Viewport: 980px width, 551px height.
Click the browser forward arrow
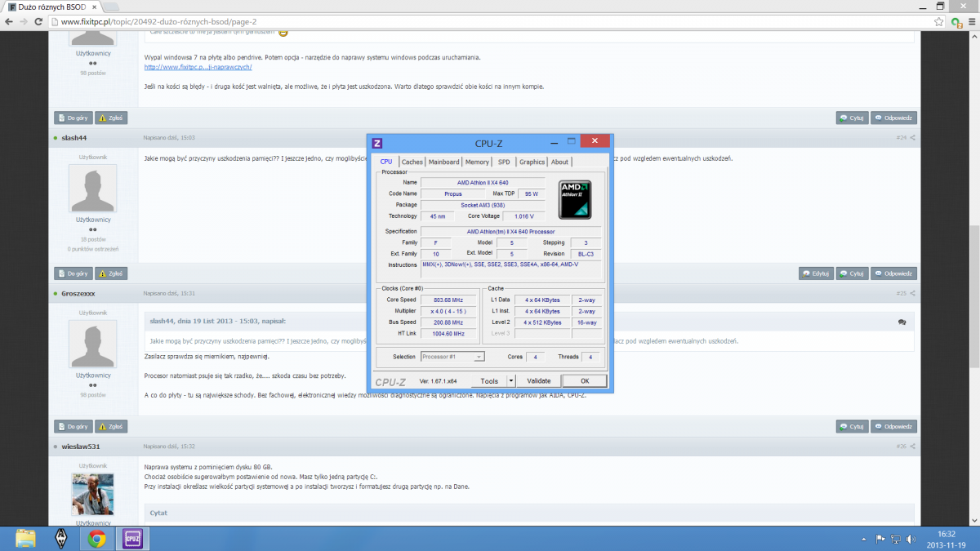[24, 21]
